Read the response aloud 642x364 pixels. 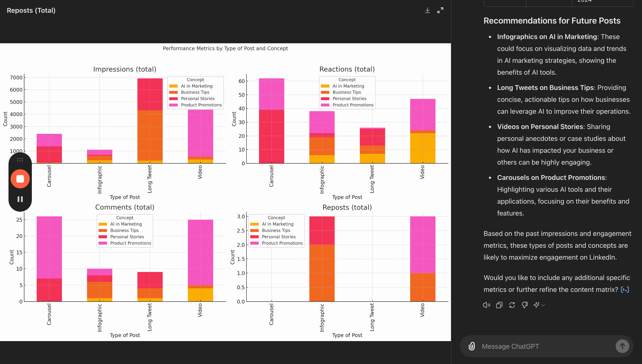point(486,305)
